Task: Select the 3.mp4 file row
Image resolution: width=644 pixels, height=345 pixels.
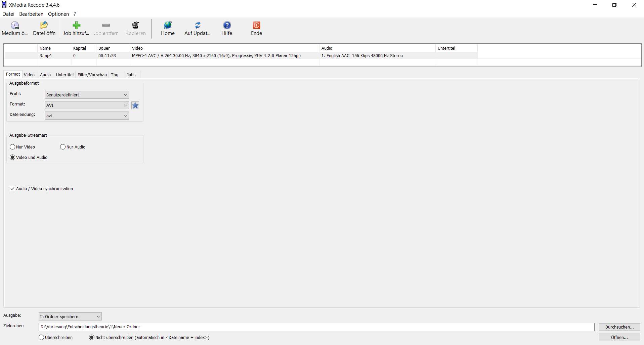Action: (241, 56)
